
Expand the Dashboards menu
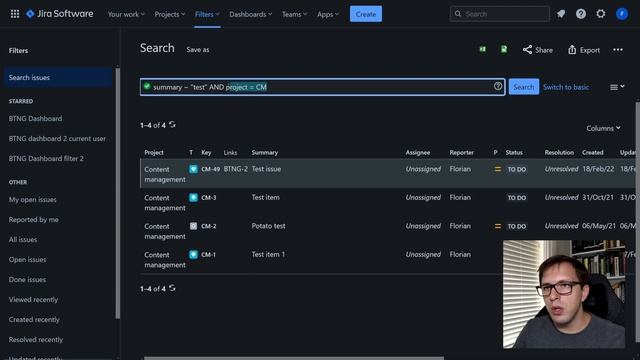pos(250,14)
